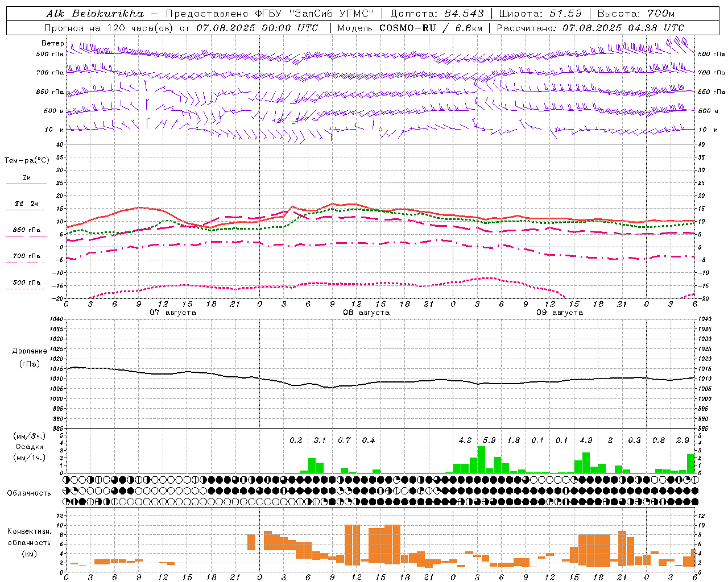Click the '(мм/3ч.)' units label
Screen dimensions: 728x582
(30, 436)
